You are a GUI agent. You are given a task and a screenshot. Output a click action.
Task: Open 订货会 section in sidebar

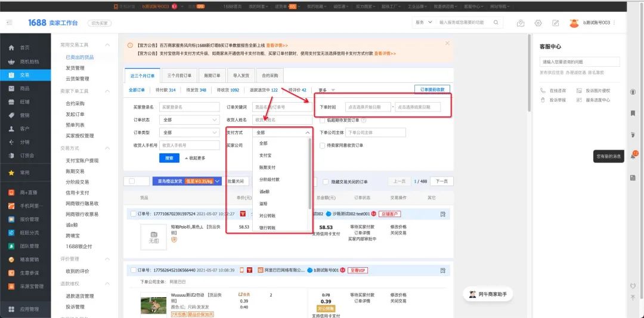(26, 155)
